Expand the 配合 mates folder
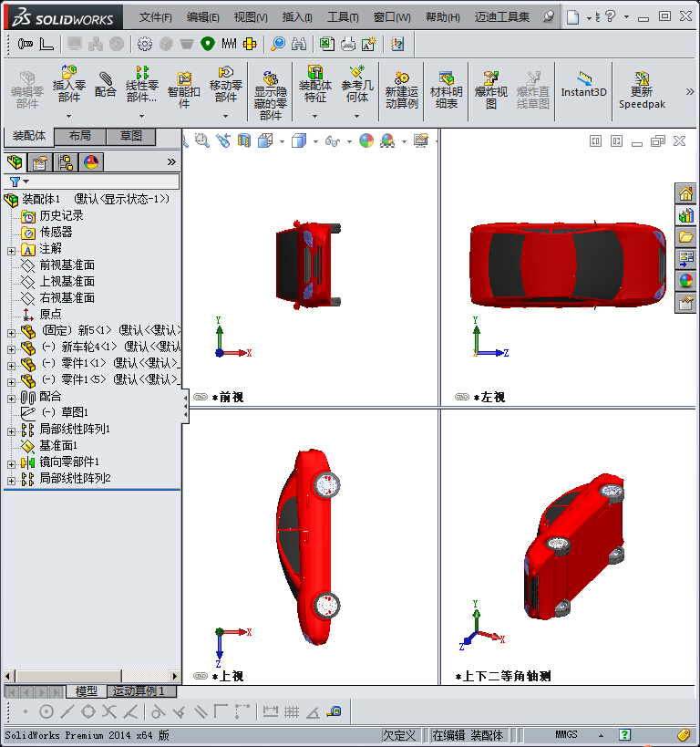 12,399
